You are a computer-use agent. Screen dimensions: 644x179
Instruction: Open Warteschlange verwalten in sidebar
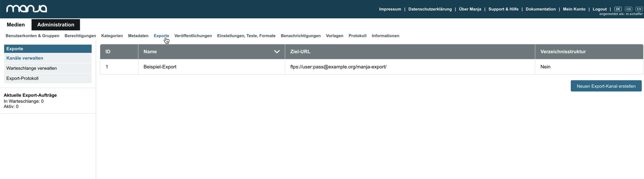click(48, 68)
